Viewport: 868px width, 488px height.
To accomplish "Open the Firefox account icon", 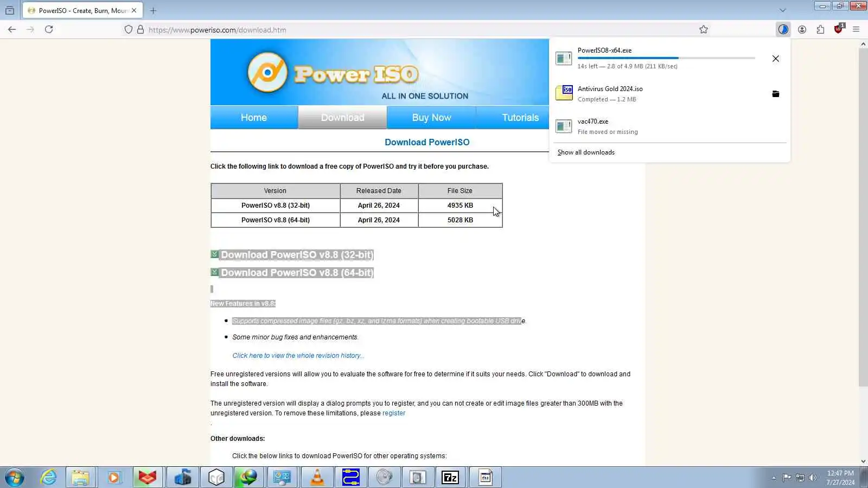I will tap(802, 29).
